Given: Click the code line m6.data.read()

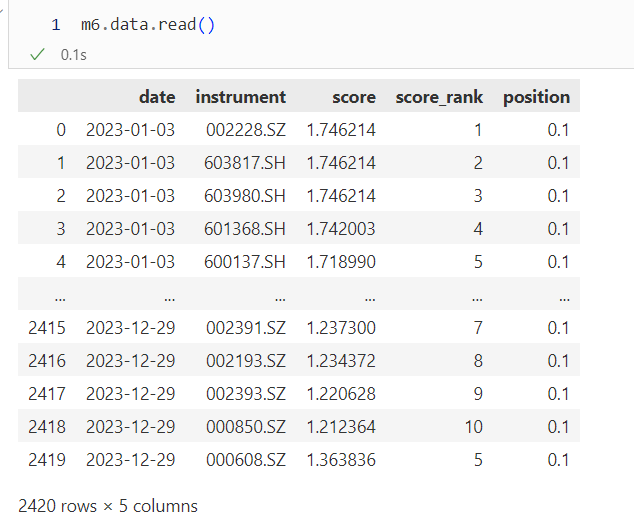Looking at the screenshot, I should [x=147, y=25].
